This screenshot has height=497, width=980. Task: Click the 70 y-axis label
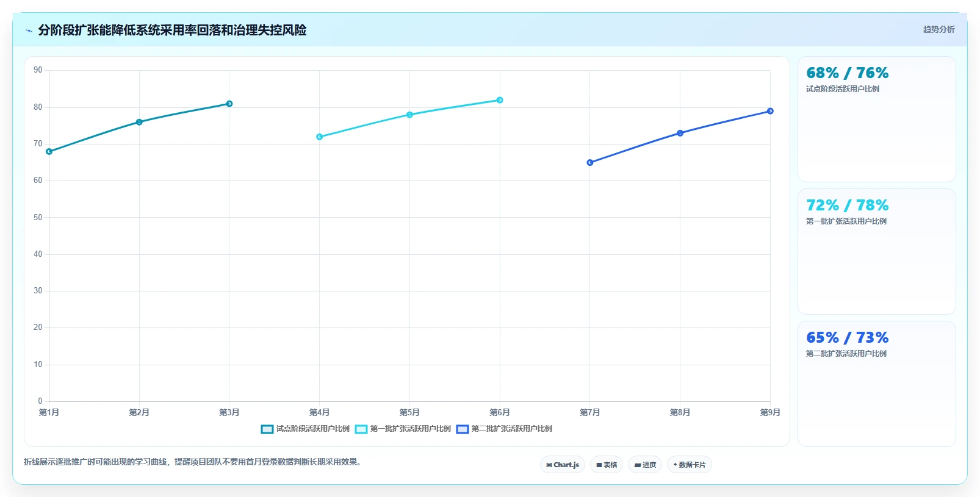tap(38, 144)
